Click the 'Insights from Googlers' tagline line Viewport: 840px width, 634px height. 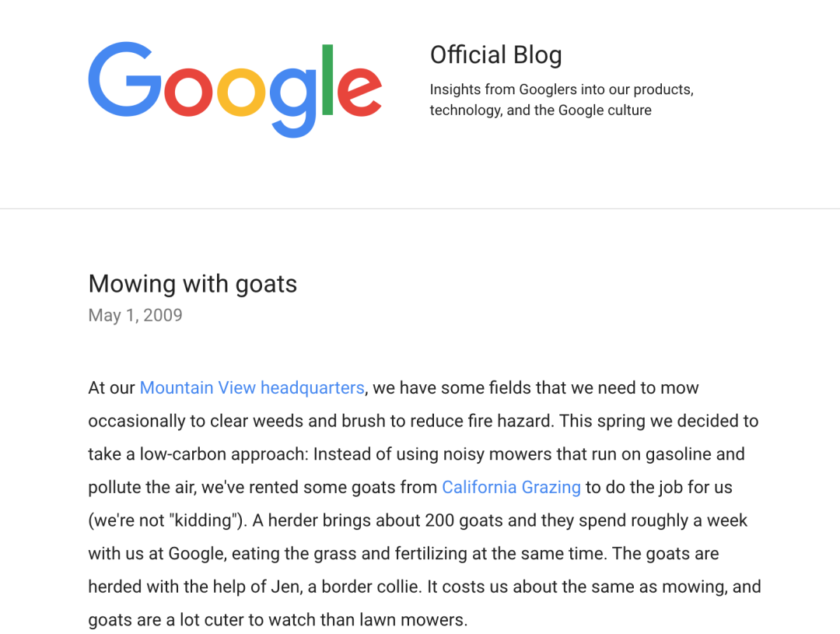pos(562,89)
